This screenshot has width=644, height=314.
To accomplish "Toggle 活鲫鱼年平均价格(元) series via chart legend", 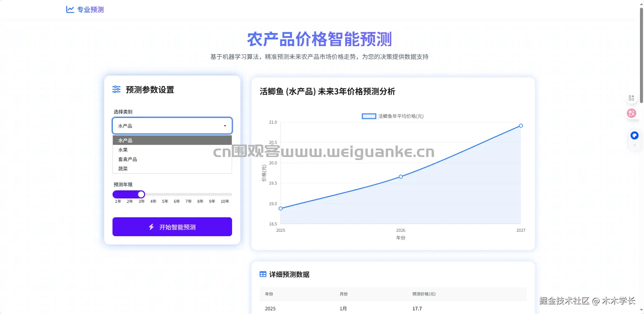I will point(392,116).
